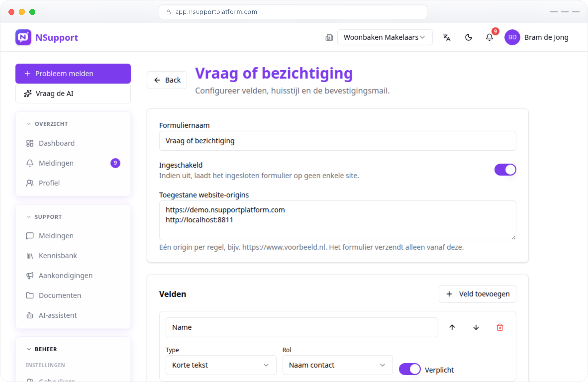Click the NSupport logo icon
Viewport: 588px width, 382px height.
(23, 37)
